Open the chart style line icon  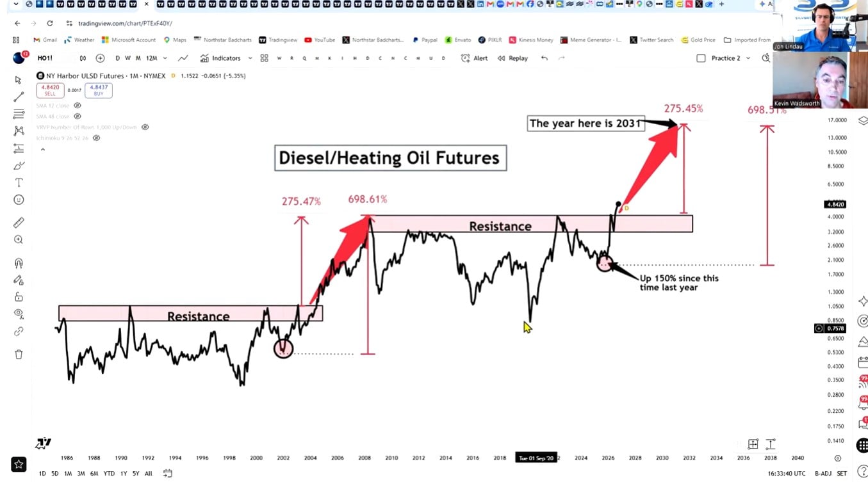pos(183,58)
